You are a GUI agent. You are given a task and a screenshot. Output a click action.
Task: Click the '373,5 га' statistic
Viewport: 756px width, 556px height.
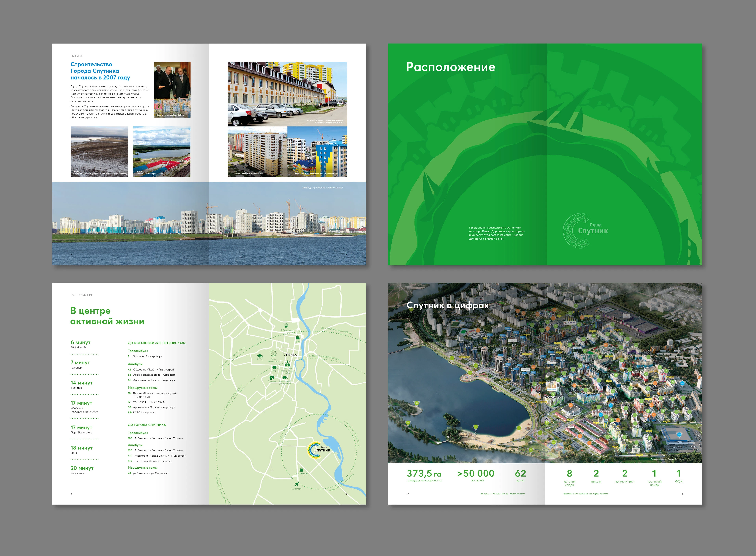[x=424, y=474]
